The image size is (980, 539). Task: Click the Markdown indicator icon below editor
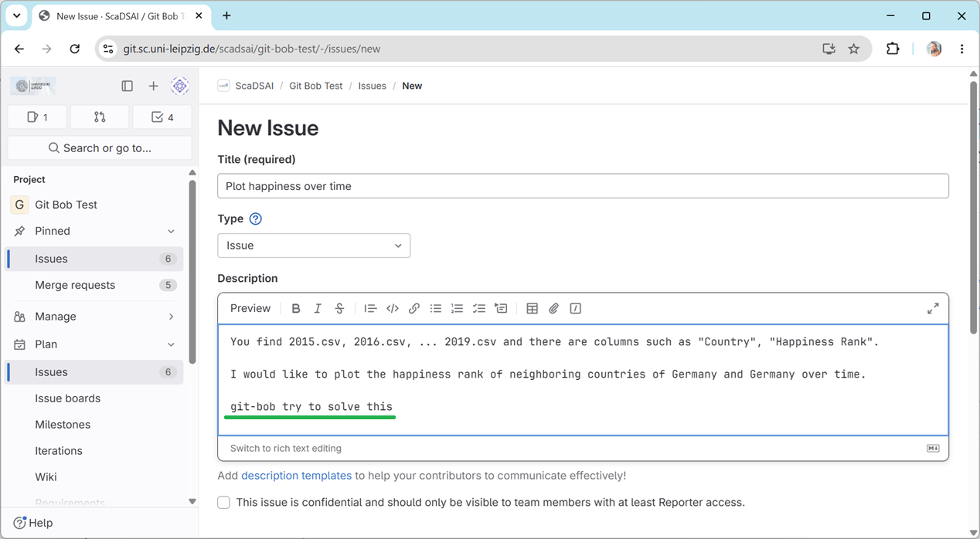tap(933, 449)
